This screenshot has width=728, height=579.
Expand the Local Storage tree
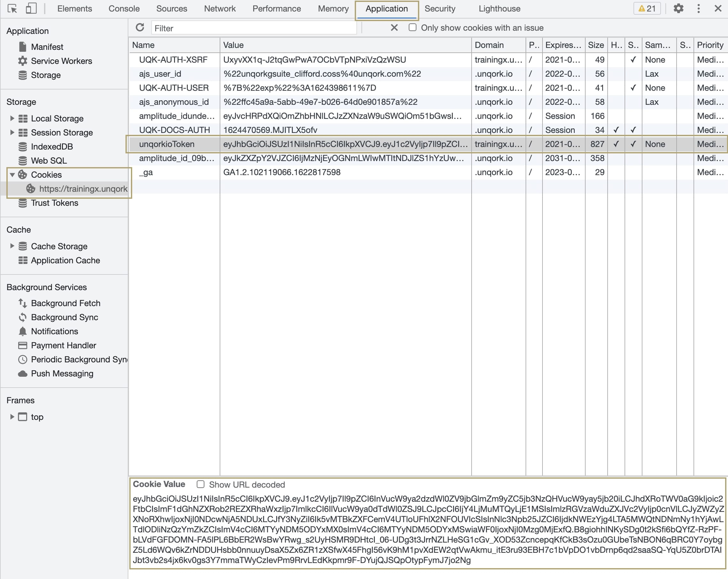(12, 118)
